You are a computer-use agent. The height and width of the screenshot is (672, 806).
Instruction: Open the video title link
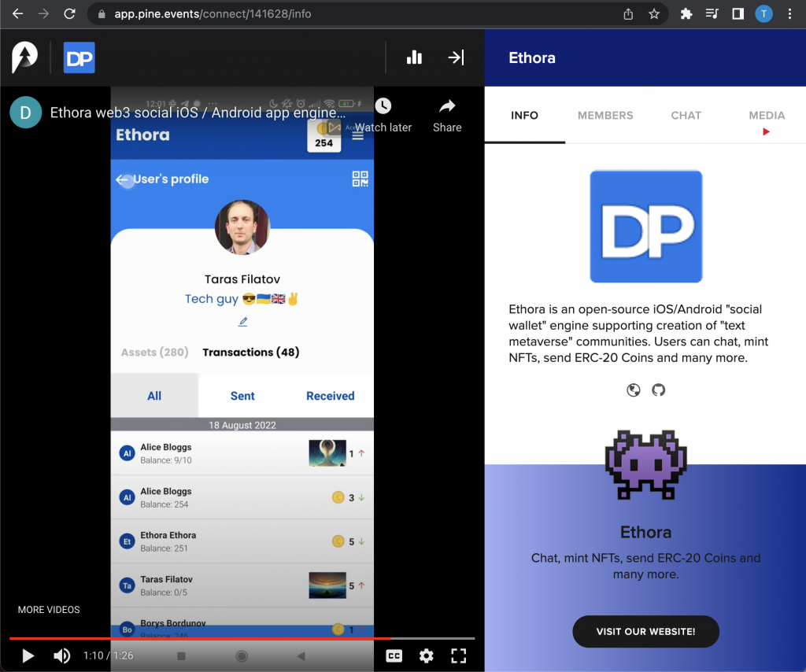point(198,113)
